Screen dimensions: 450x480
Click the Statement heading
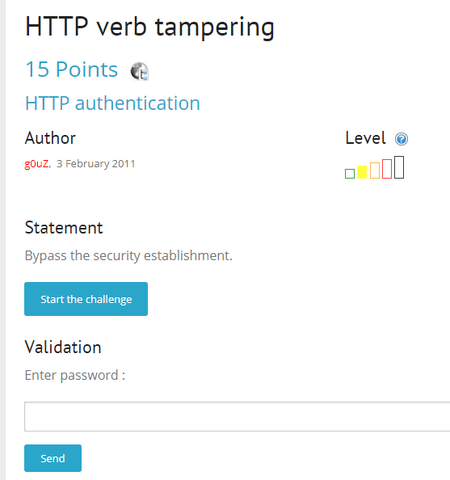click(64, 228)
